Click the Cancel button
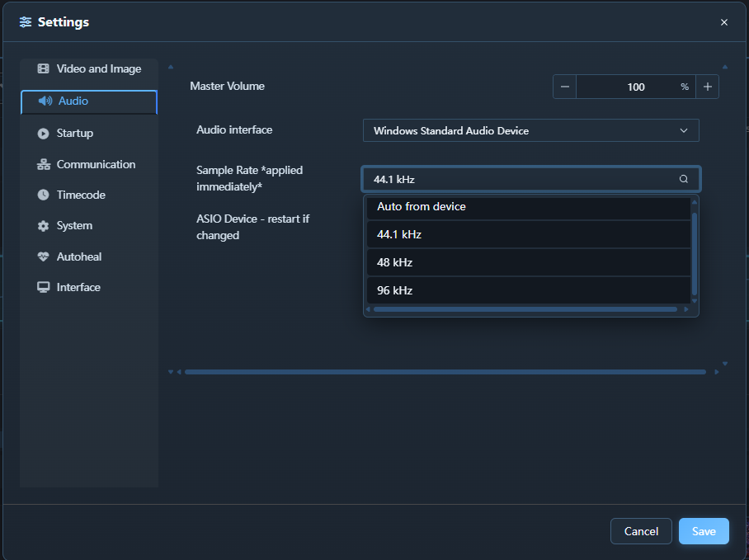This screenshot has width=749, height=560. coord(641,531)
